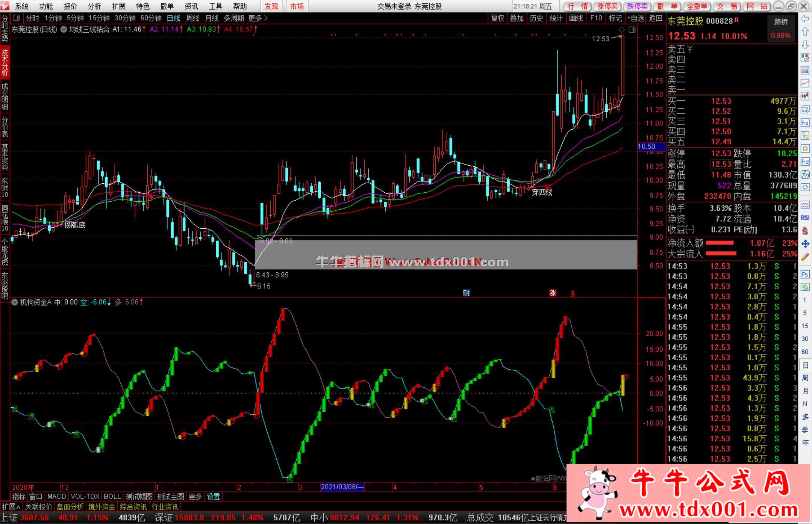Select the 年 yearly period in right sidebar

coord(805,443)
